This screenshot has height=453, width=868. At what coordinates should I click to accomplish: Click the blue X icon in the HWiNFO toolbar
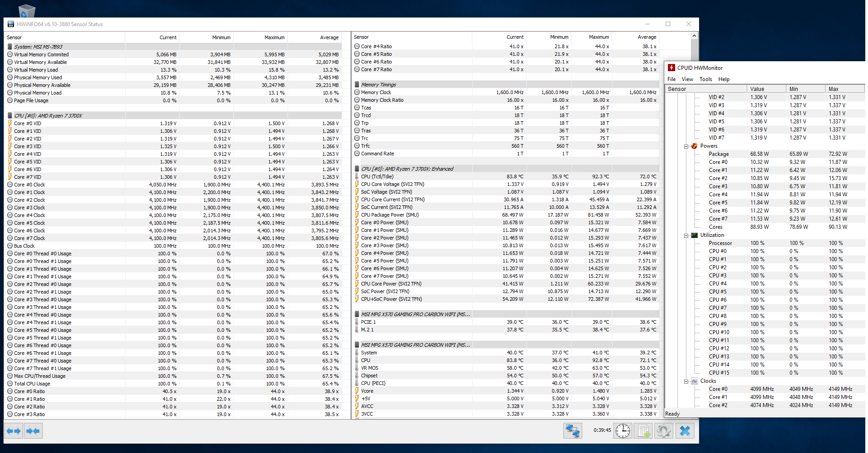[685, 431]
